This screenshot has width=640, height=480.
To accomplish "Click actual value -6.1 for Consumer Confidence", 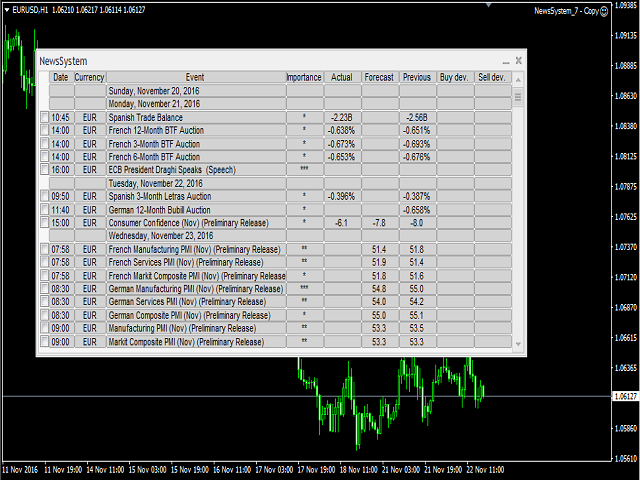I will 341,223.
